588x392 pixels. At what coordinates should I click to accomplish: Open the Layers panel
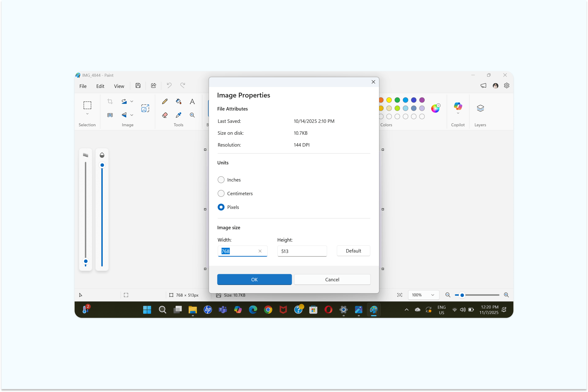coord(480,108)
